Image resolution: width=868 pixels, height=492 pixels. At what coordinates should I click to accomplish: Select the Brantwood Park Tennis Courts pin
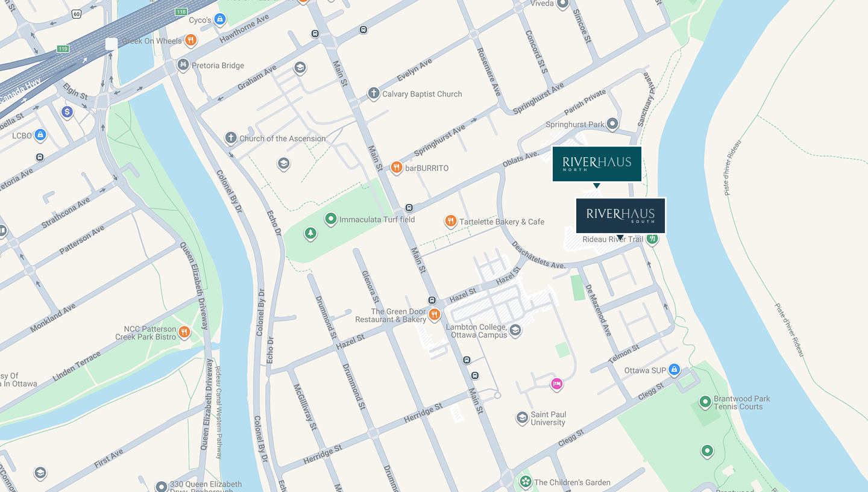[705, 402]
